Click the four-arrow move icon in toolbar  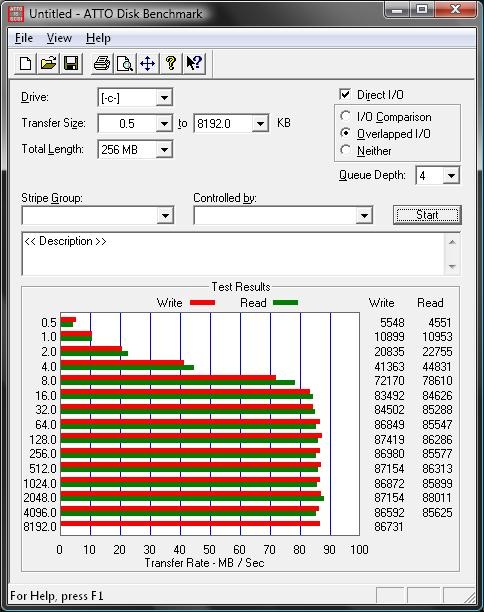148,63
